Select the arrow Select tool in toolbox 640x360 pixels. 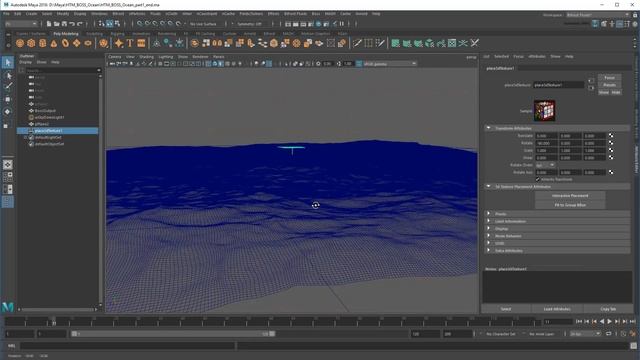8,62
